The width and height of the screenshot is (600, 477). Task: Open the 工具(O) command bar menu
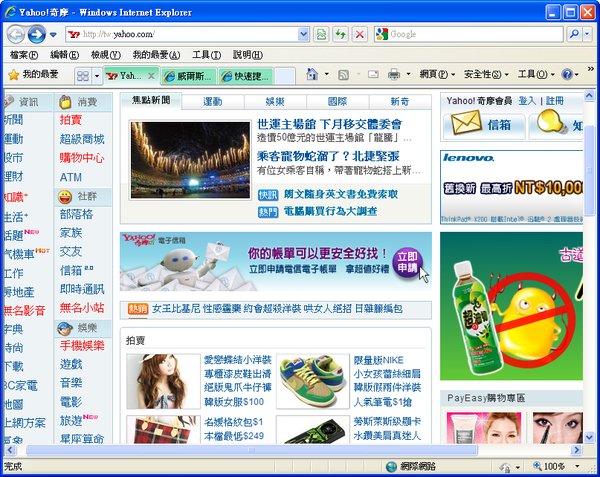pos(536,74)
